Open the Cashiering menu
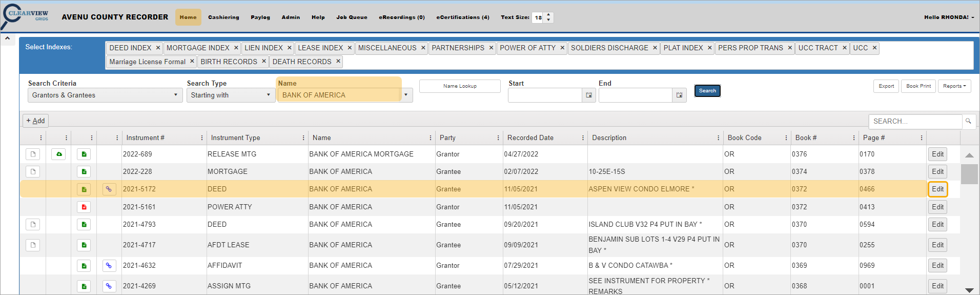 223,17
